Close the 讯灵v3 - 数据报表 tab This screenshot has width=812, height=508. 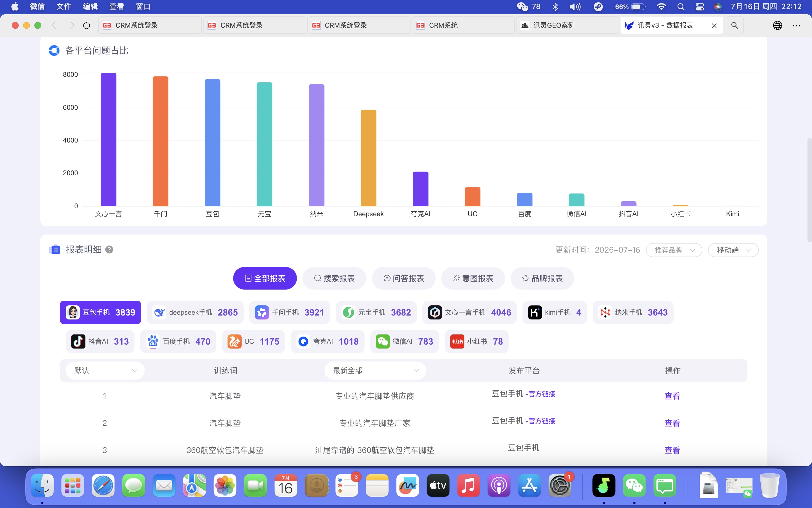[x=714, y=25]
